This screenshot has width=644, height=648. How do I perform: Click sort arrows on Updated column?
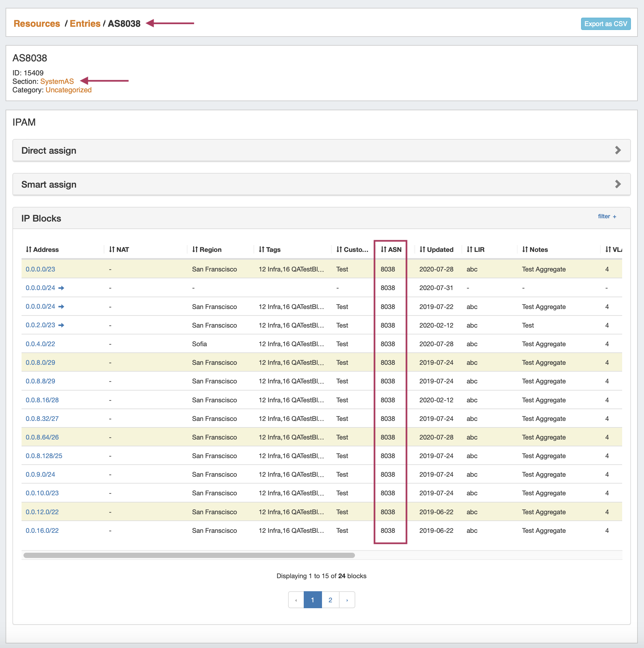[422, 250]
